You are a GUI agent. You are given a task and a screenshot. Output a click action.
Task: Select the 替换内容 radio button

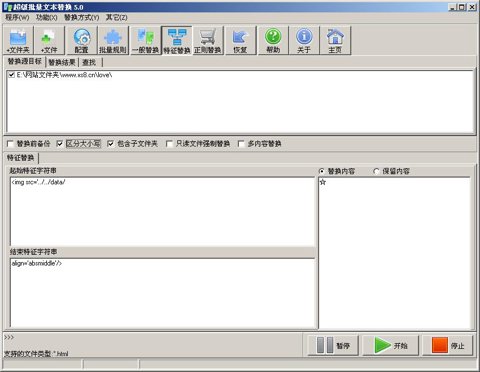(322, 171)
